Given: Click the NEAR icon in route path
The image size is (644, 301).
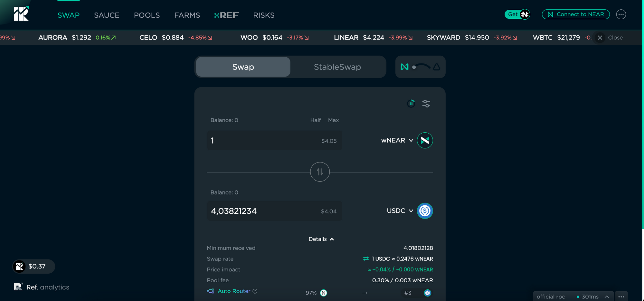Looking at the screenshot, I should [324, 293].
